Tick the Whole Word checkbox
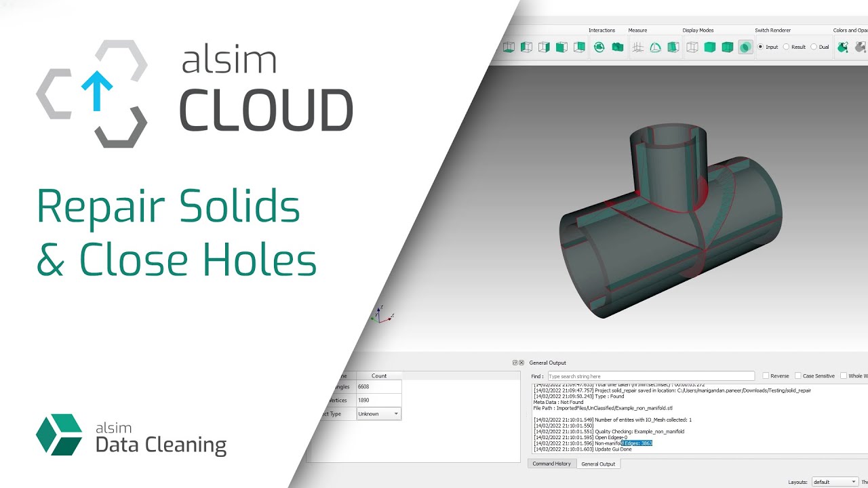This screenshot has width=868, height=488. [844, 375]
